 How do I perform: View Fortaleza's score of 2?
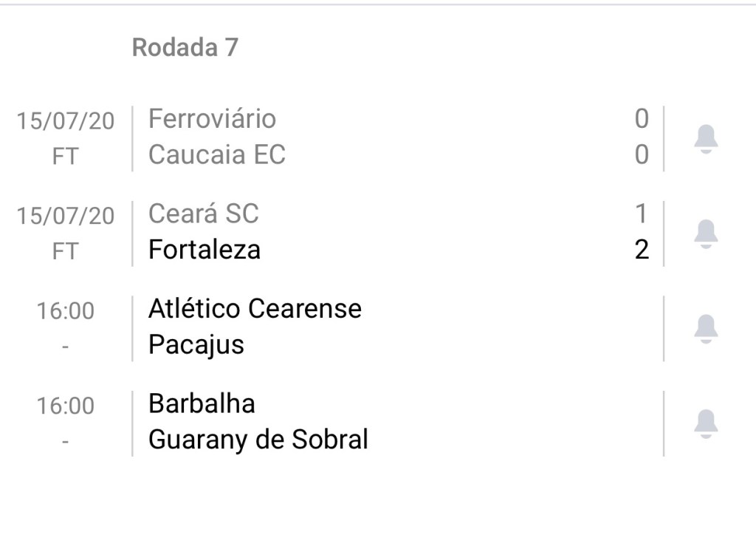(642, 250)
